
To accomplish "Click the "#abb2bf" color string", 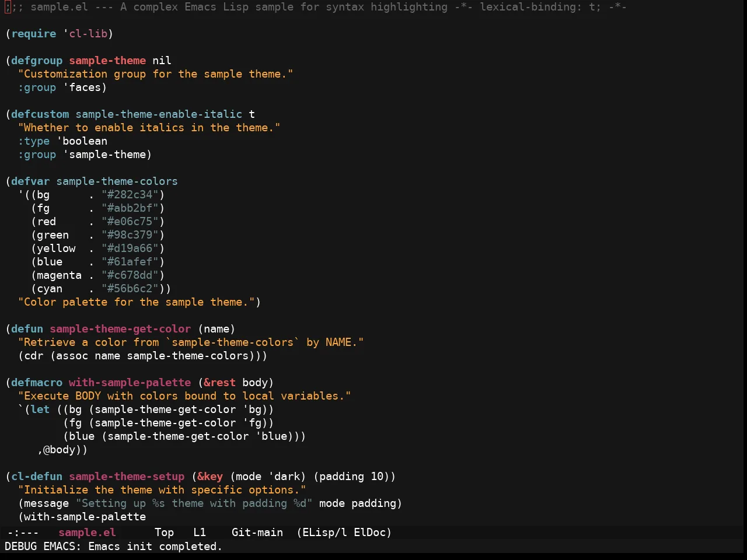I will tap(130, 208).
